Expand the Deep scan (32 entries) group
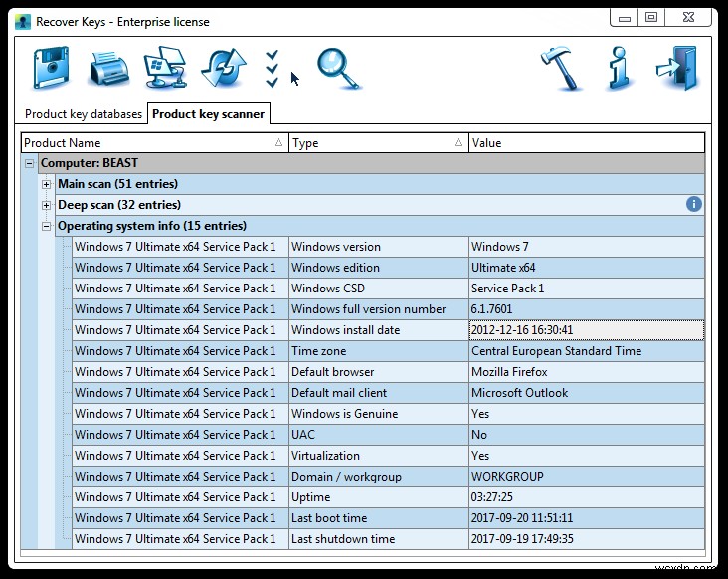This screenshot has width=728, height=579. 46,205
